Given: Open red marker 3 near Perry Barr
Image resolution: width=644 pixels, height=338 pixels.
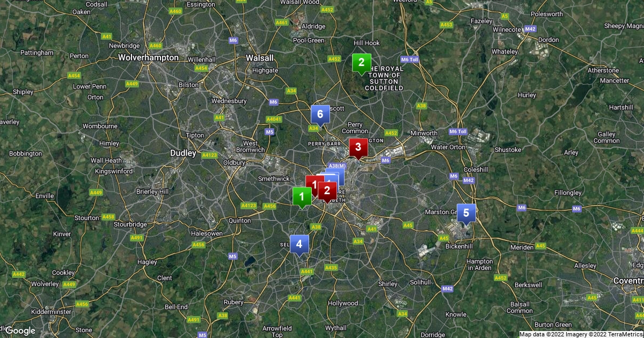Looking at the screenshot, I should point(358,148).
